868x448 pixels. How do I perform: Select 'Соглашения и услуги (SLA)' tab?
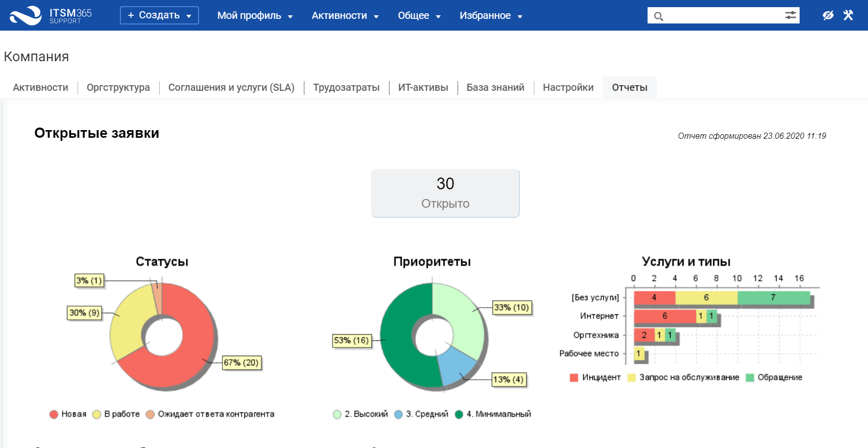coord(232,87)
